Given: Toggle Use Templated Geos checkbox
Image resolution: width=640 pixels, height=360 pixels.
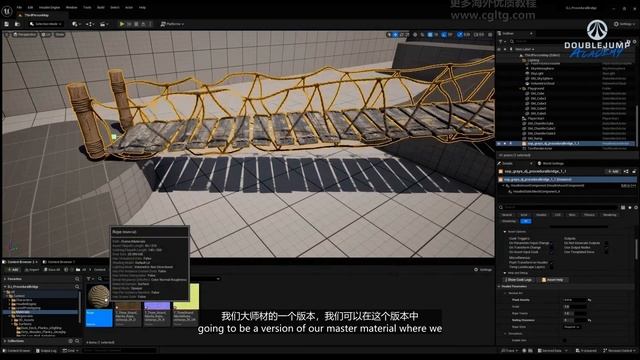Looking at the screenshot, I should tap(606, 252).
